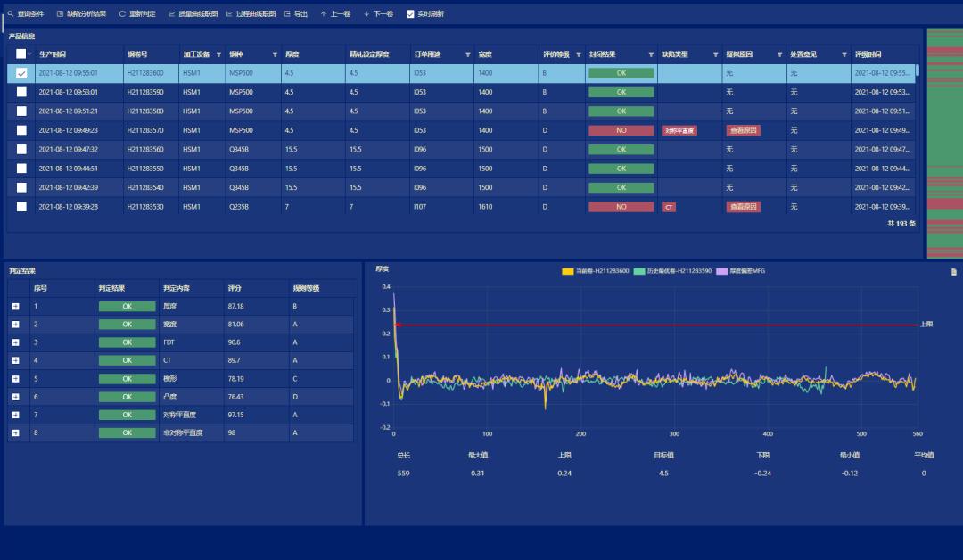Image resolution: width=963 pixels, height=560 pixels.
Task: Click 查看原因 for coil H211283570
Action: (743, 130)
